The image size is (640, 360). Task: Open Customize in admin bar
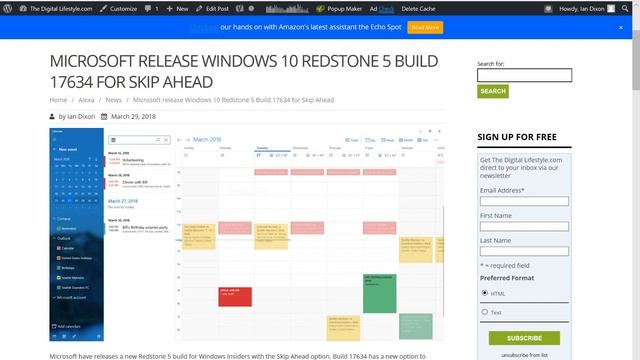119,9
